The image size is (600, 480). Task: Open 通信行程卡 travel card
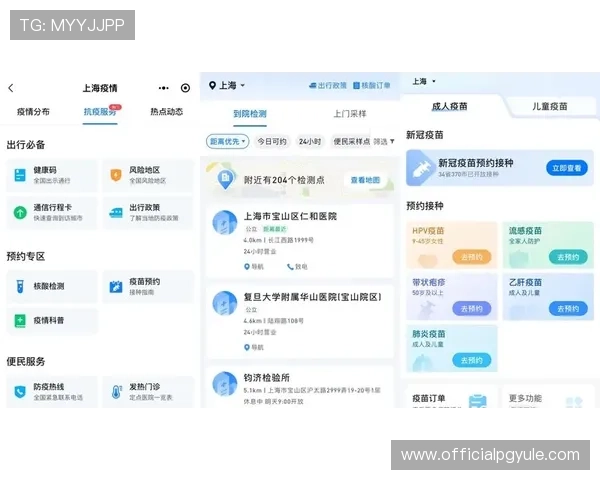[52, 212]
